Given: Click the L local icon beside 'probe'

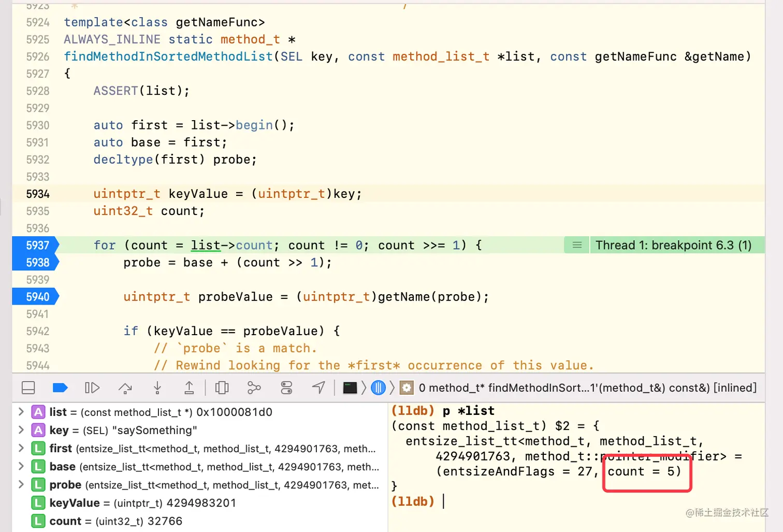Looking at the screenshot, I should tap(38, 484).
